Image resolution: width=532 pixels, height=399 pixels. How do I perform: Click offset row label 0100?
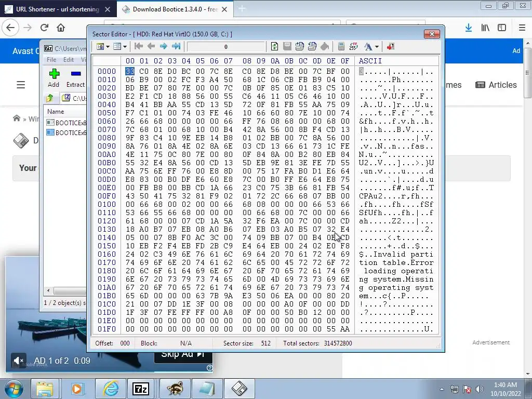pos(107,204)
